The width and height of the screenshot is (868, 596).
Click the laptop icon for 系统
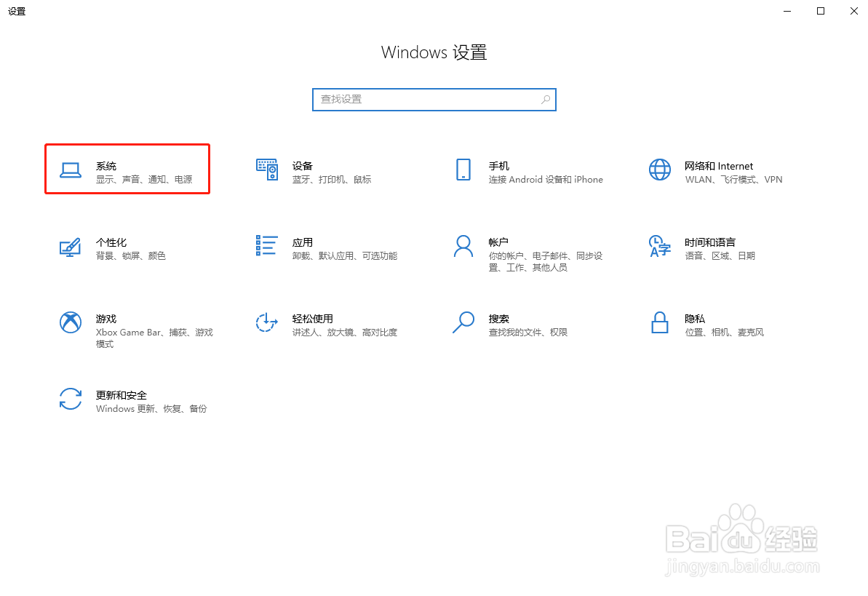coord(71,170)
